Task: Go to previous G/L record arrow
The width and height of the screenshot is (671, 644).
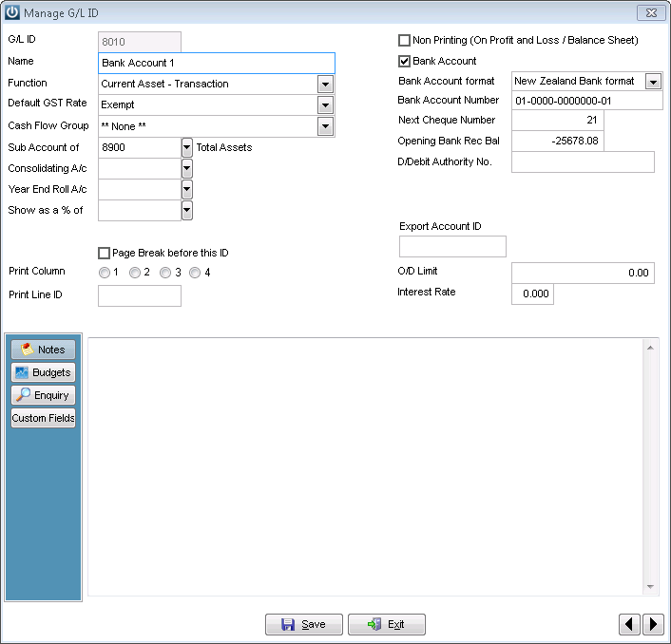Action: [x=629, y=624]
